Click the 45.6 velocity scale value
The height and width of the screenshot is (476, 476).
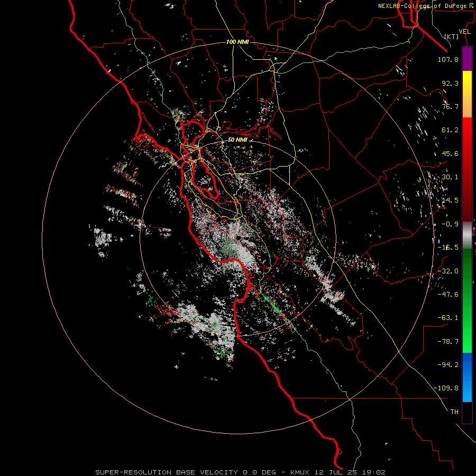pyautogui.click(x=450, y=153)
